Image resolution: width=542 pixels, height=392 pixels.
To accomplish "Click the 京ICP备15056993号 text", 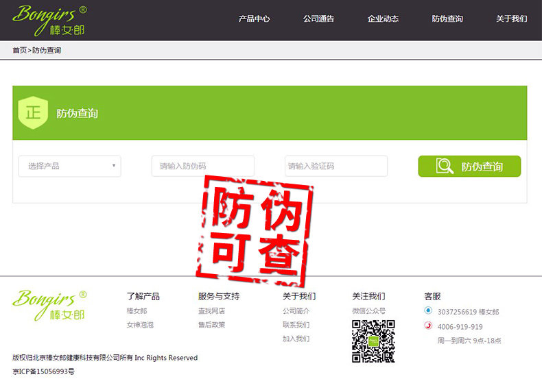I will coord(43,371).
